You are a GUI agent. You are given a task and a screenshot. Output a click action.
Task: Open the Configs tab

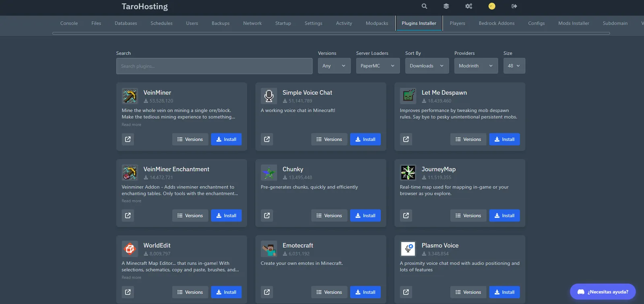click(536, 23)
